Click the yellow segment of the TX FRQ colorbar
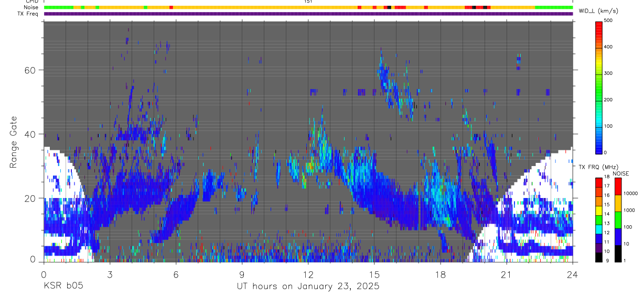 tap(599, 211)
